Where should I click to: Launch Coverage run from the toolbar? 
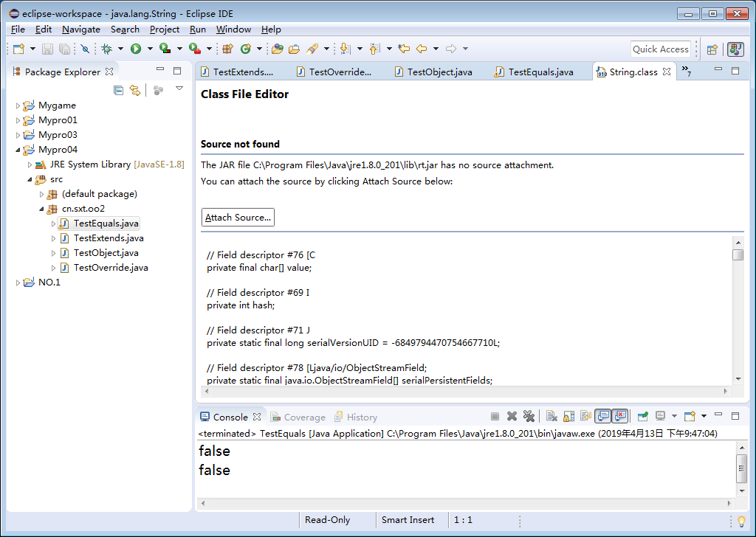click(165, 49)
